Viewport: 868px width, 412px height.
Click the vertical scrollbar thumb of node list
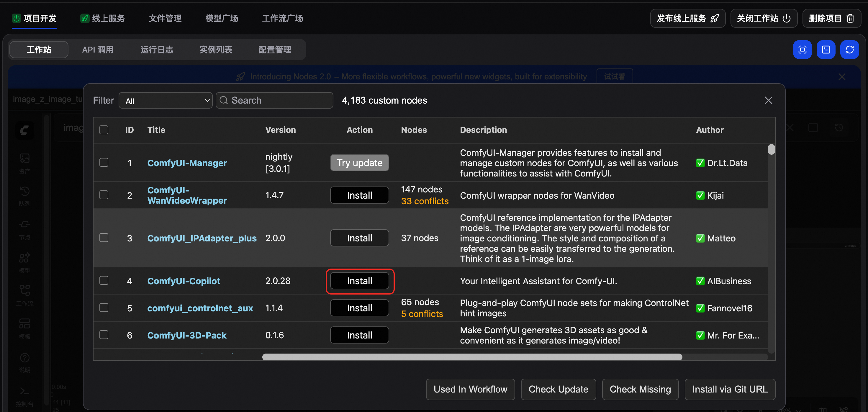pyautogui.click(x=771, y=149)
